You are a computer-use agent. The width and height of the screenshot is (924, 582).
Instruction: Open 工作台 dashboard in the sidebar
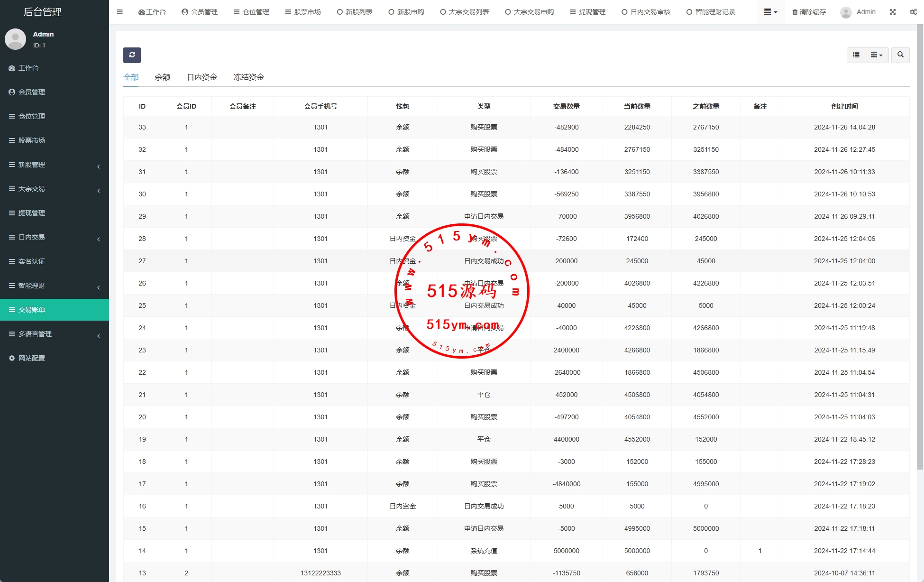click(x=28, y=68)
